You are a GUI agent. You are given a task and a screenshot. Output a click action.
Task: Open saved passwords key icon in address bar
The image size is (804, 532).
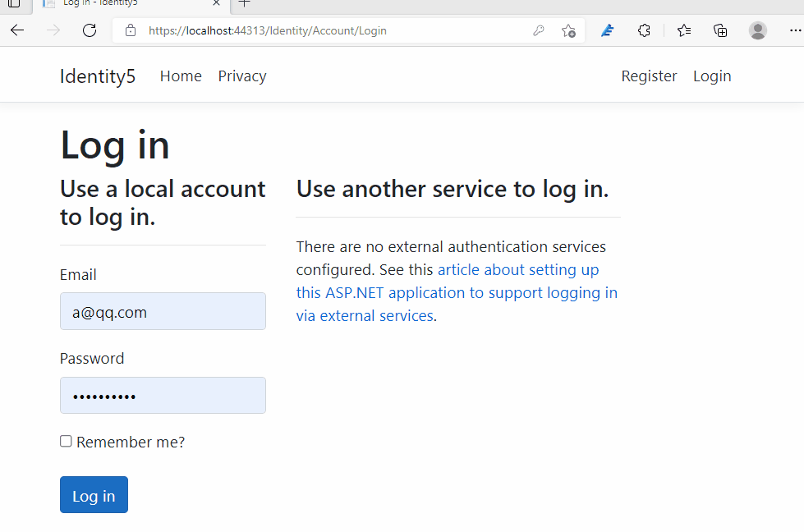tap(539, 30)
